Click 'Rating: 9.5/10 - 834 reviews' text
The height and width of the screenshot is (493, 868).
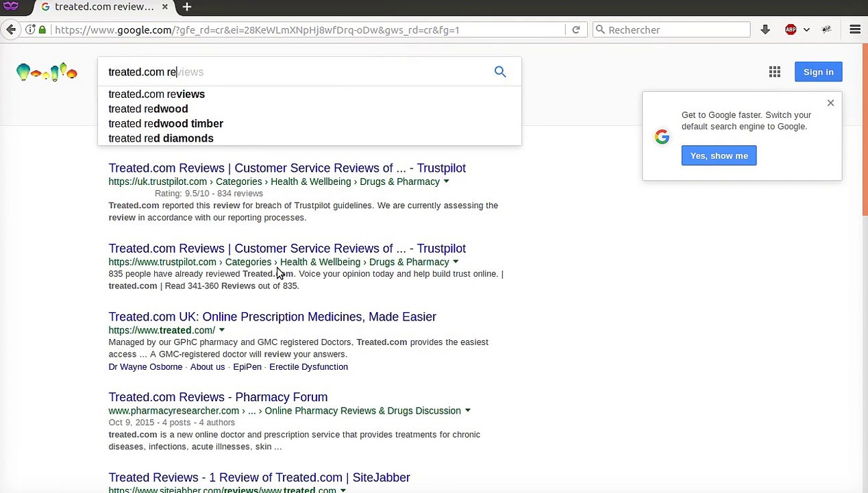click(209, 194)
